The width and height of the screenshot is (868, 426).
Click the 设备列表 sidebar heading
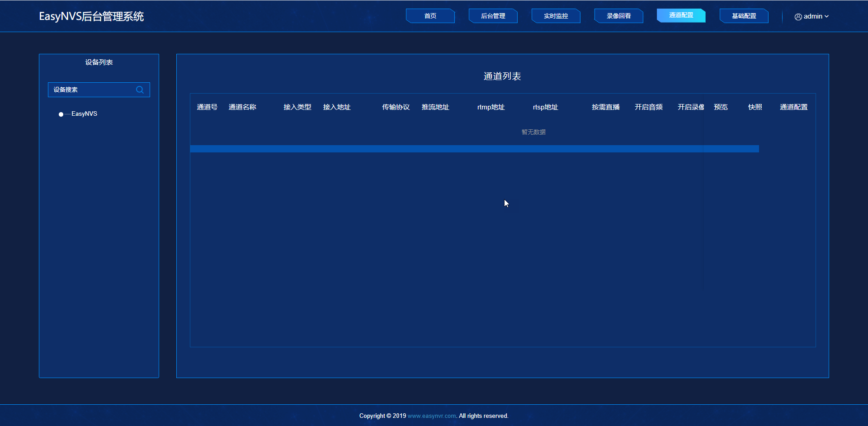[99, 62]
